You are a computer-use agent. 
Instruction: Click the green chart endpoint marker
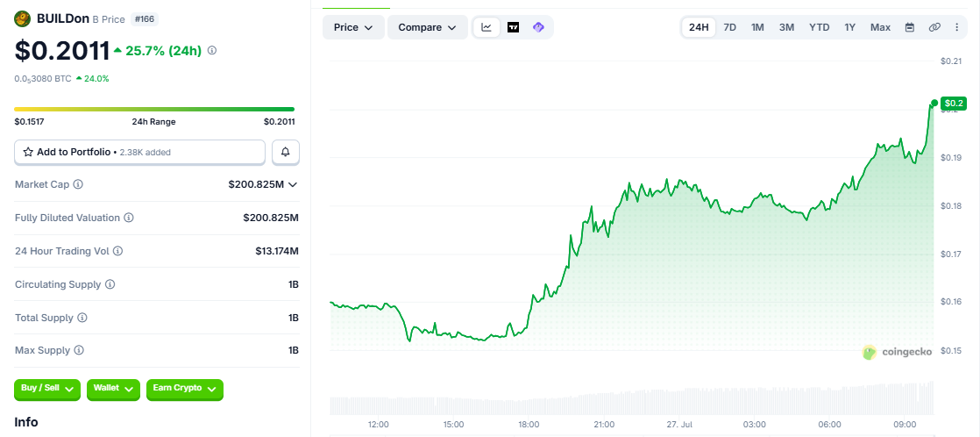coord(934,104)
